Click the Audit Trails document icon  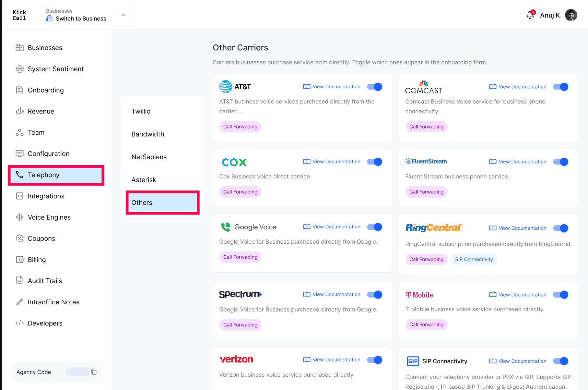click(x=19, y=280)
